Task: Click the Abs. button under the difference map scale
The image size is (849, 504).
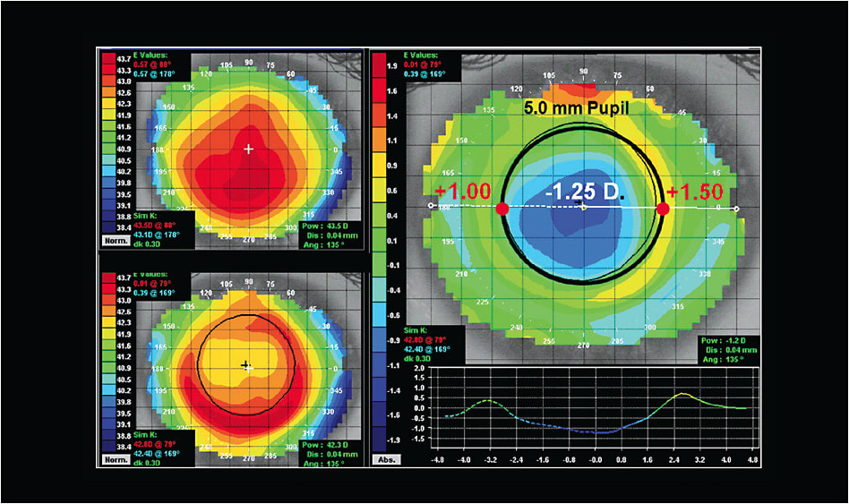Action: point(387,459)
